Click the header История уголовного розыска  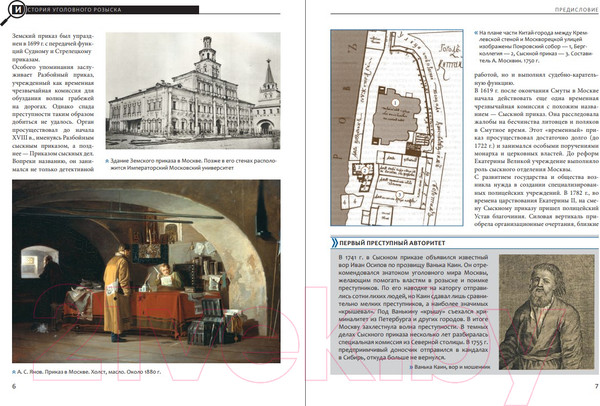[x=80, y=12]
